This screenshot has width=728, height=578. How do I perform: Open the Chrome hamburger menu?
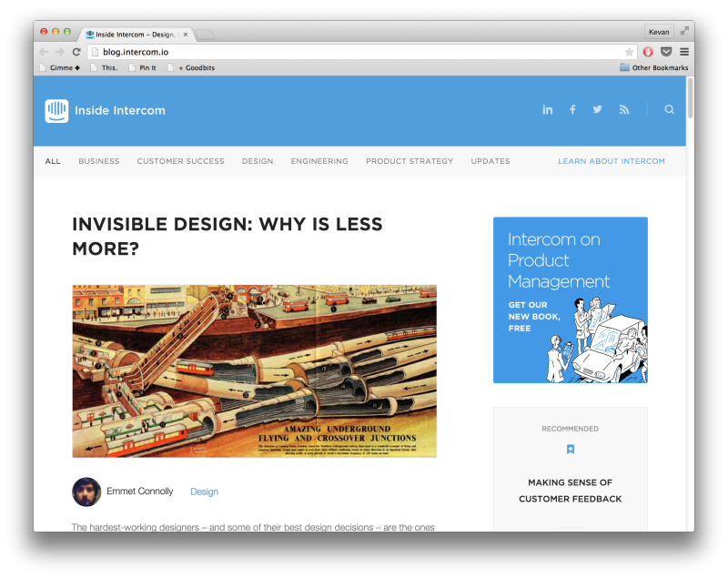684,52
